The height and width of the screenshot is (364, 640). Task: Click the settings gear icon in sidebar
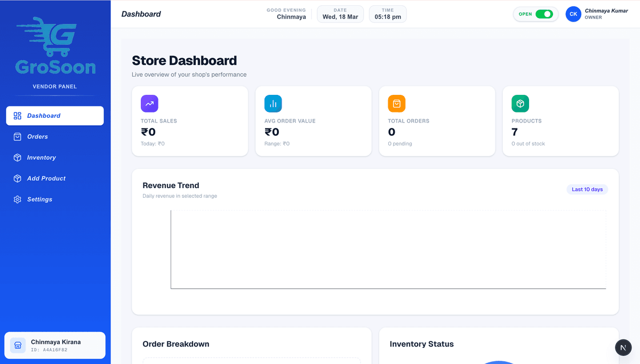point(17,199)
